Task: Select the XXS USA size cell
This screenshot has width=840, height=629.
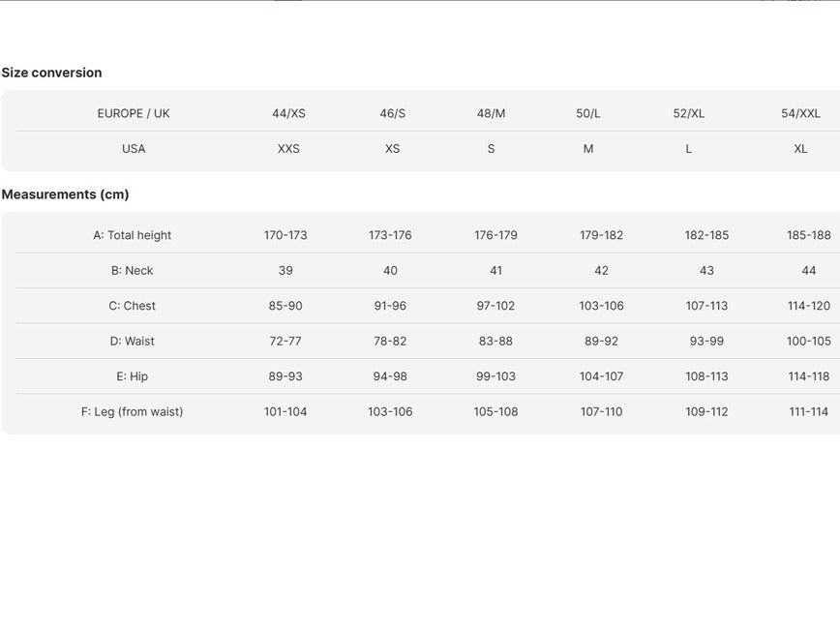Action: tap(288, 149)
